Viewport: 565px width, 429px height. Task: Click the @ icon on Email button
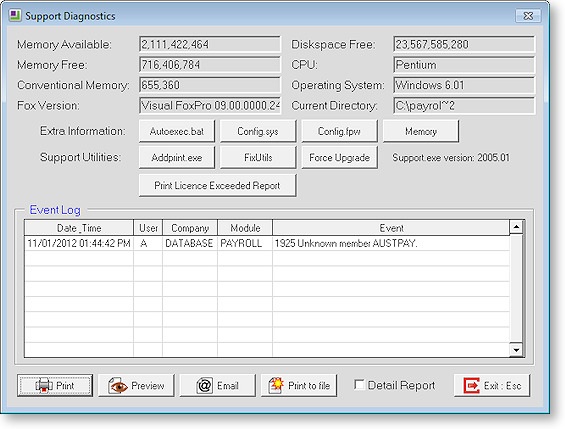pos(204,386)
